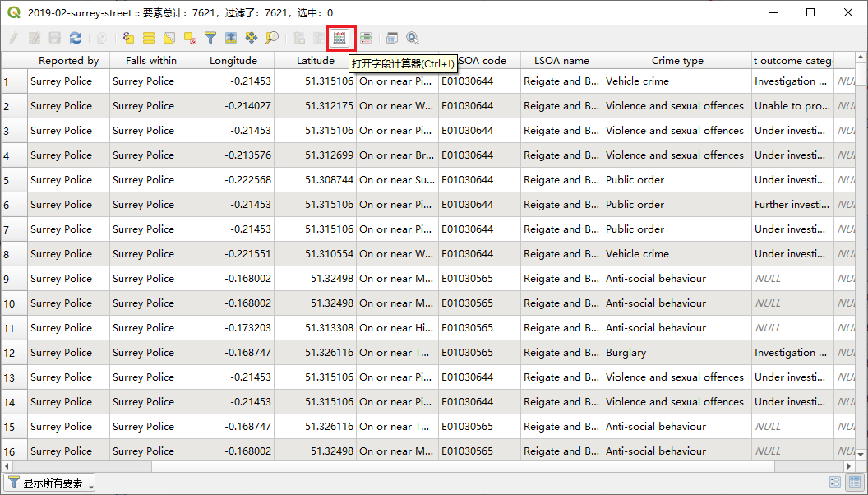Viewport: 868px width, 495px height.
Task: Click On or near Br... cell in row 4
Action: tap(398, 155)
